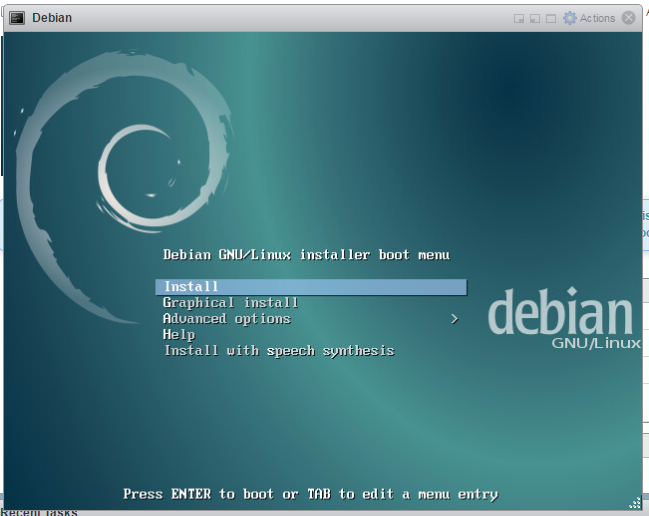Choose Graphical install from boot menu
Screen dimensions: 649x516
[x=231, y=303]
